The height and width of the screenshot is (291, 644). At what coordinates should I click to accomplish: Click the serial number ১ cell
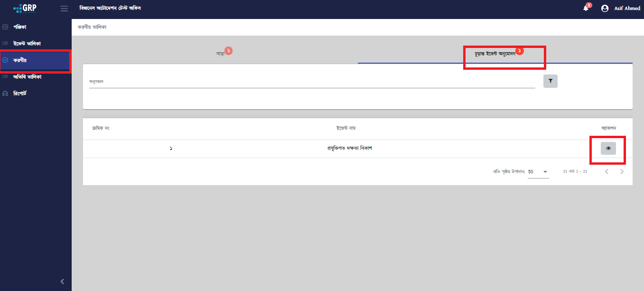pyautogui.click(x=171, y=149)
